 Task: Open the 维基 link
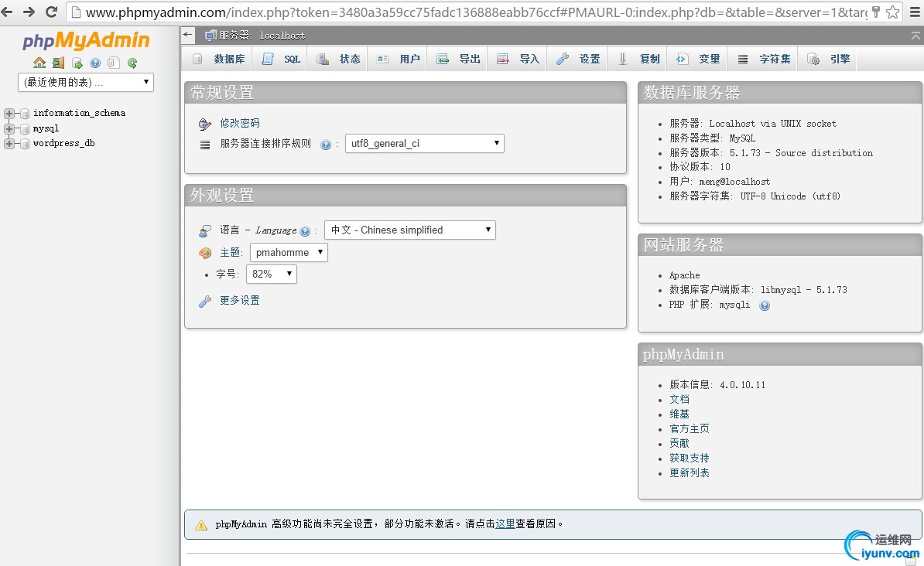point(679,414)
